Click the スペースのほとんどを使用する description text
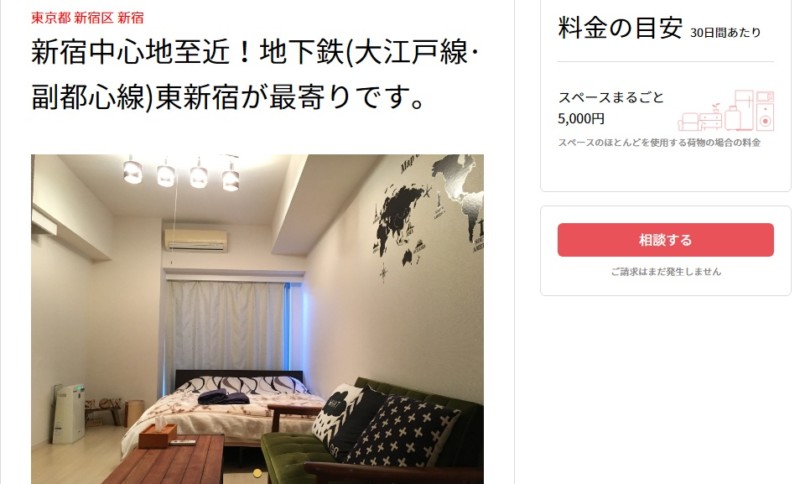 (659, 142)
